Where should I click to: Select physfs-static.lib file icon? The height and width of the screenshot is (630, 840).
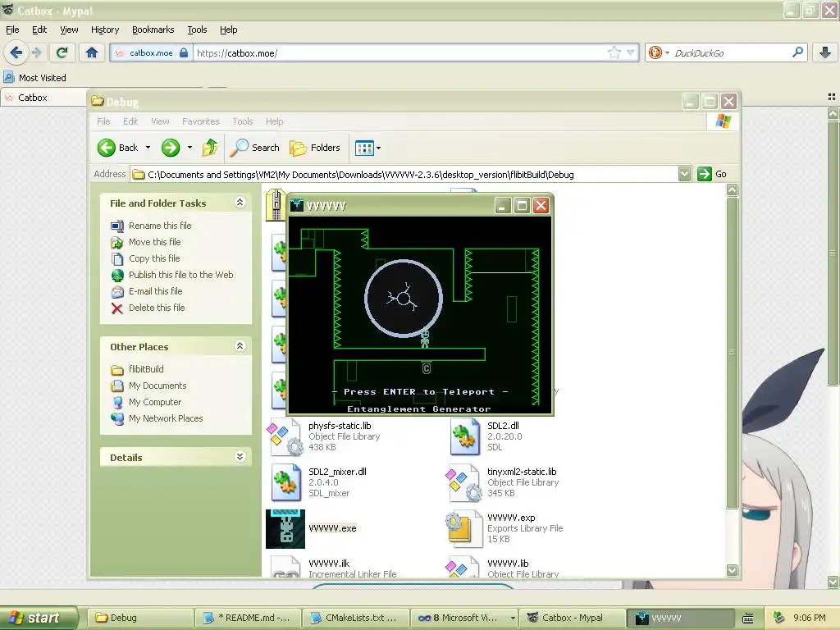[x=285, y=436]
